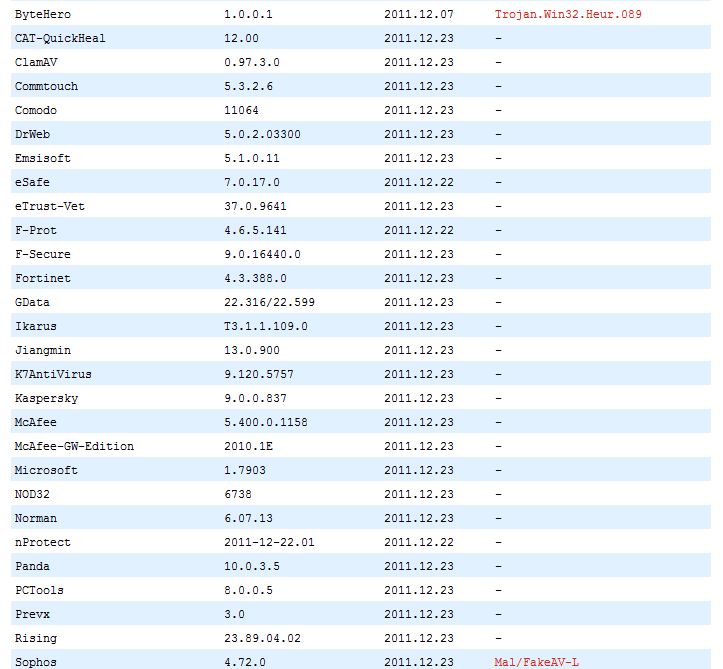This screenshot has width=723, height=669.
Task: Select the F-Secure antivirus name
Action: 43,254
